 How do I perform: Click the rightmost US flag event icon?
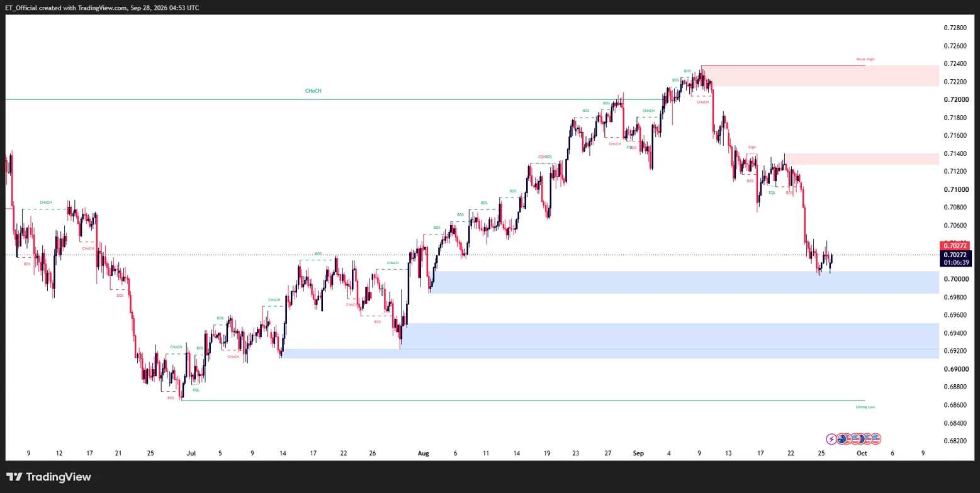pos(876,439)
